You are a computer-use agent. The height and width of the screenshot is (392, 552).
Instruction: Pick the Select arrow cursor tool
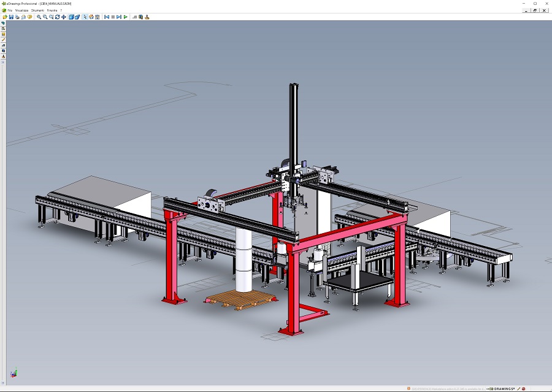85,17
